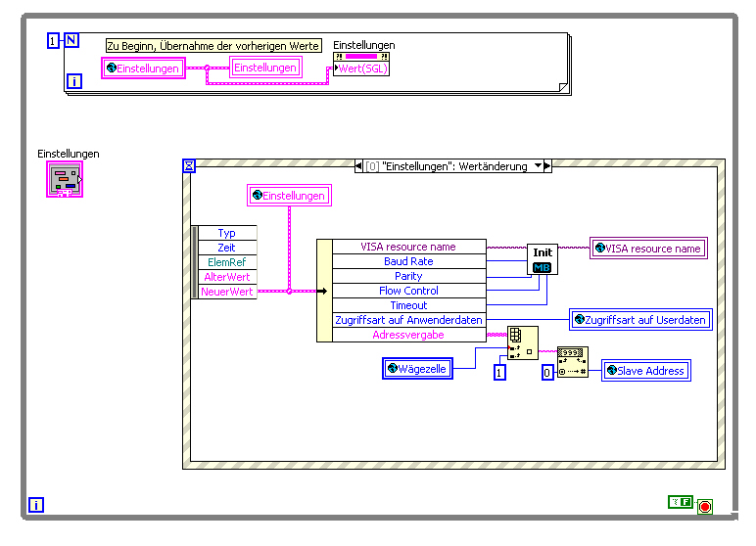756x546 pixels.
Task: Select the numeric constant 1 near Index Array
Action: click(499, 373)
